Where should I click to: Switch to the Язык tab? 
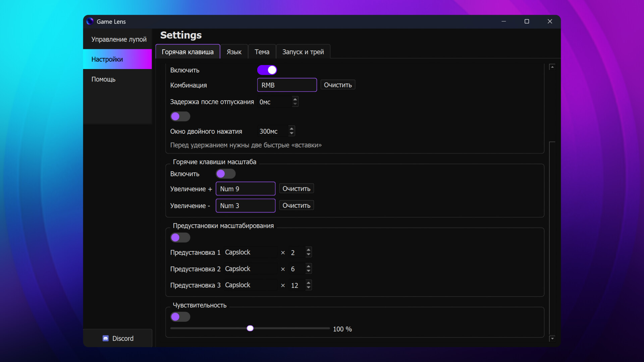tap(234, 52)
